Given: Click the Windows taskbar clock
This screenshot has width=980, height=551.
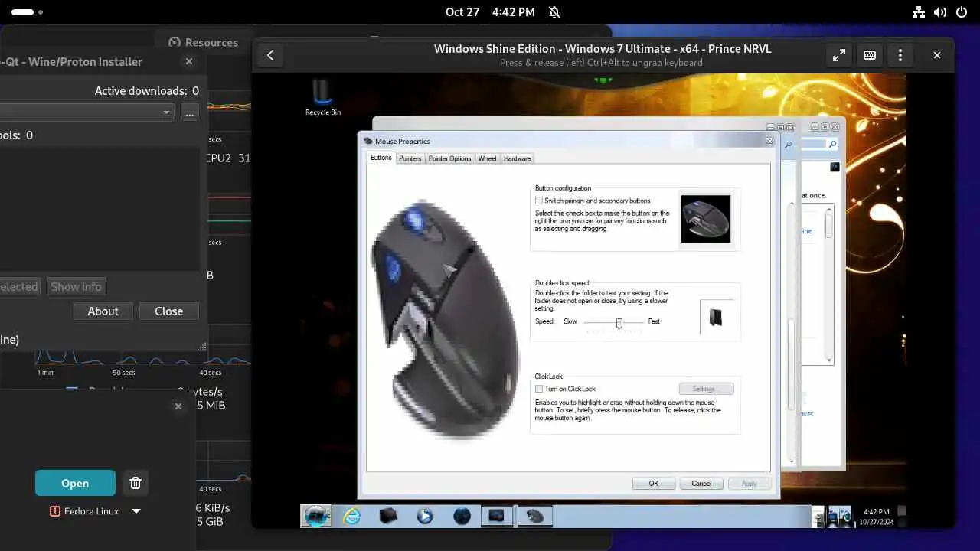Looking at the screenshot, I should (x=876, y=517).
